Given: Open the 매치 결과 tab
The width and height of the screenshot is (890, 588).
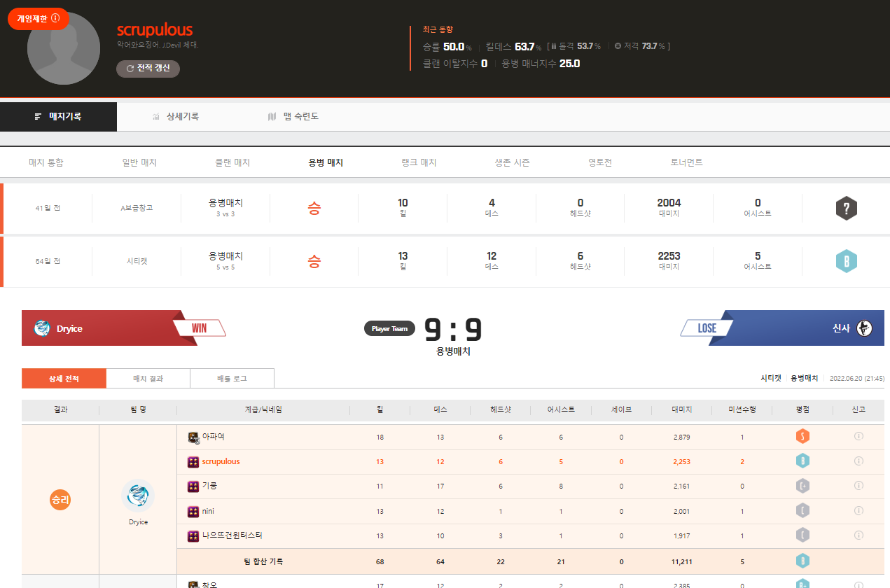Looking at the screenshot, I should pos(148,379).
